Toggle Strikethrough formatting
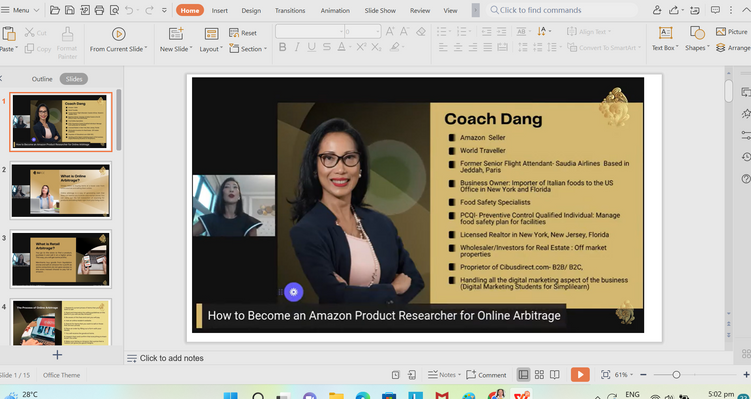 327,47
